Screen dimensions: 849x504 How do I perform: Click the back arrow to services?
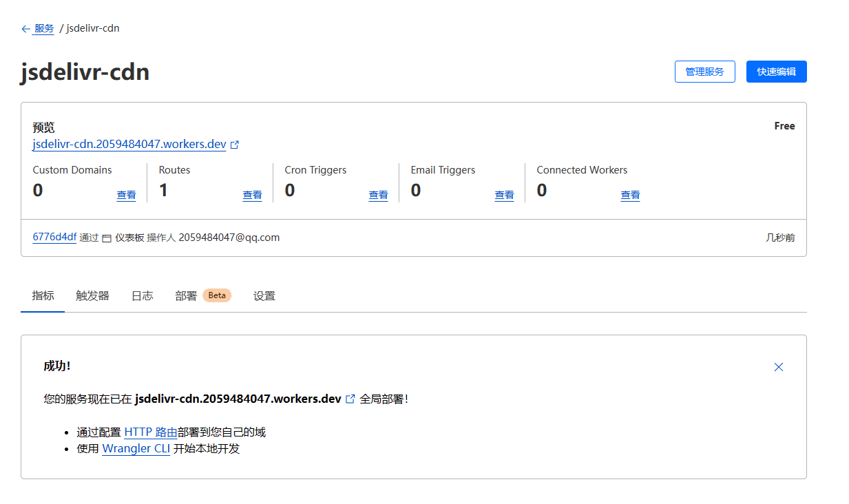coord(25,29)
